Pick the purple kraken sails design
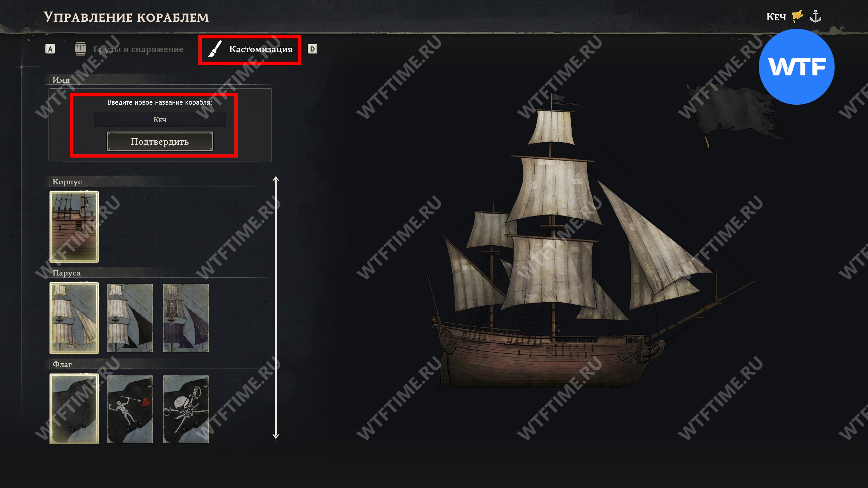Screen dimensions: 868x488 (186, 318)
